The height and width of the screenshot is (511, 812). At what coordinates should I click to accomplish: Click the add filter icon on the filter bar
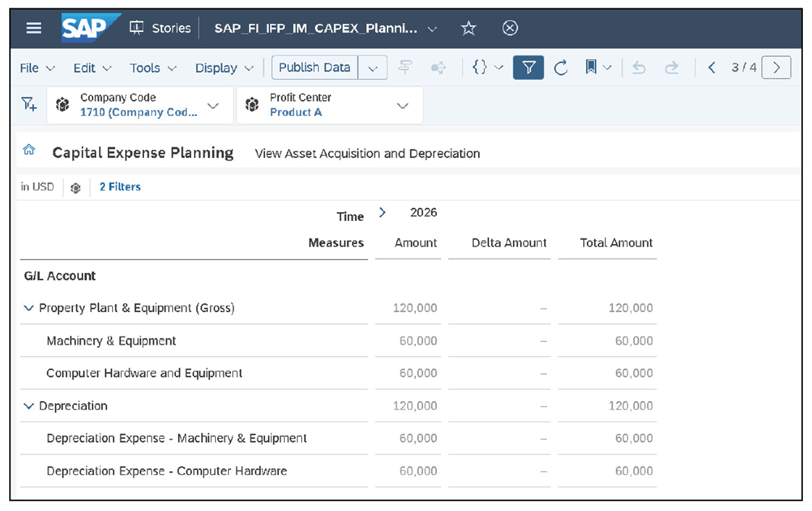pos(28,104)
